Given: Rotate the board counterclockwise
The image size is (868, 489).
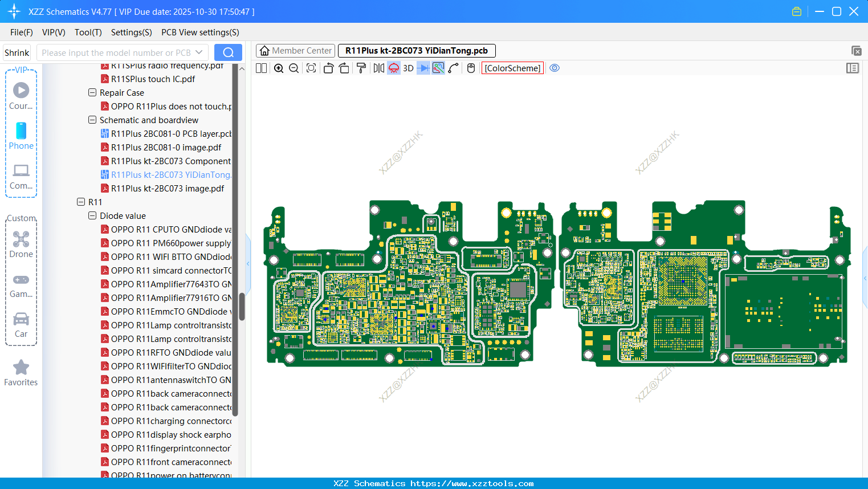Looking at the screenshot, I should click(x=328, y=68).
